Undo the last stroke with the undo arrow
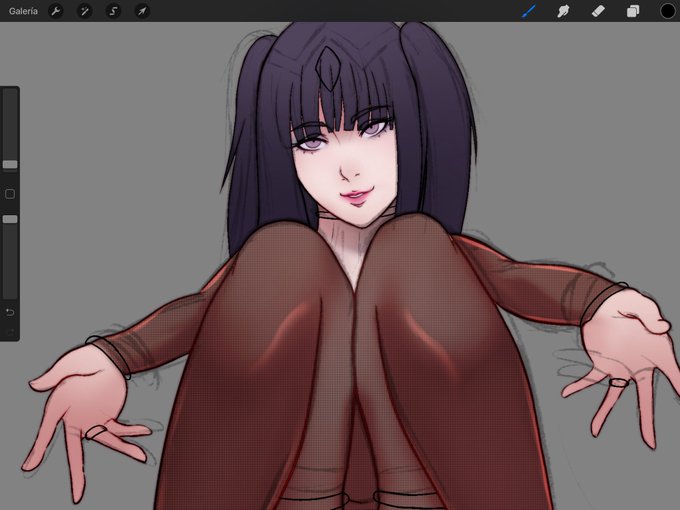The image size is (680, 510). (x=10, y=312)
